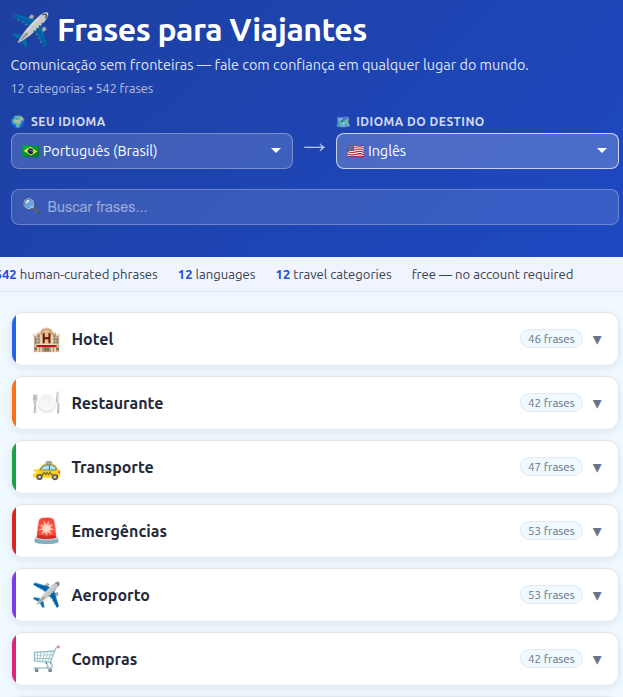Click the airplane icon beside the page title

click(30, 30)
